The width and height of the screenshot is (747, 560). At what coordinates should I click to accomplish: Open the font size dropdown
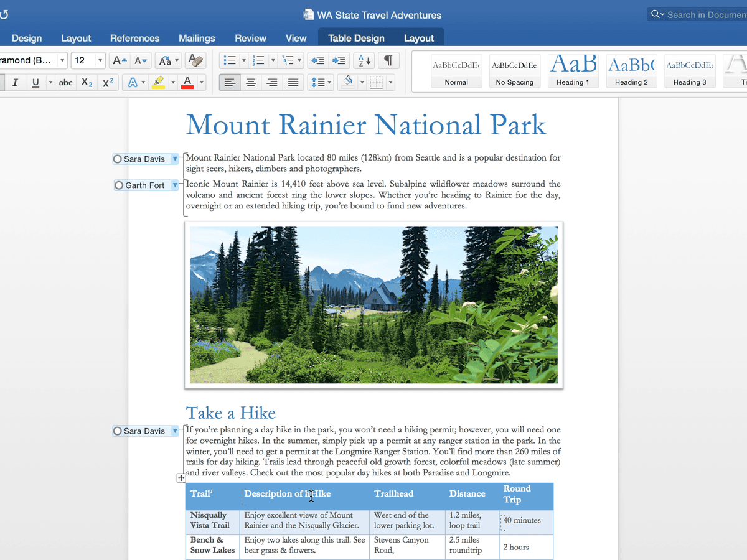pos(100,60)
